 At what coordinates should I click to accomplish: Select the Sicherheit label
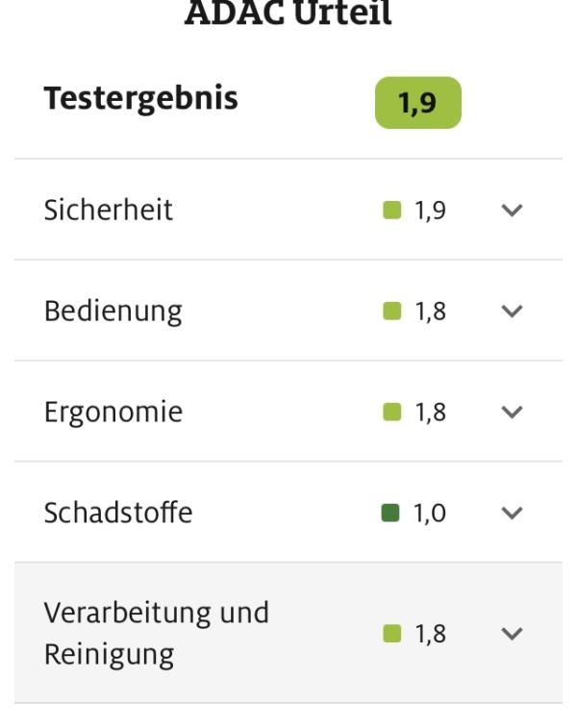(109, 211)
